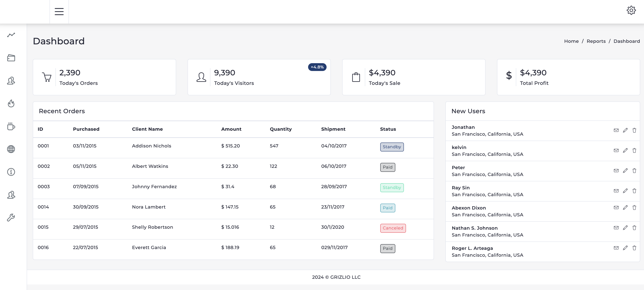Select client name Shelly Robertson
Viewport: 644px width, 290px height.
pos(152,227)
